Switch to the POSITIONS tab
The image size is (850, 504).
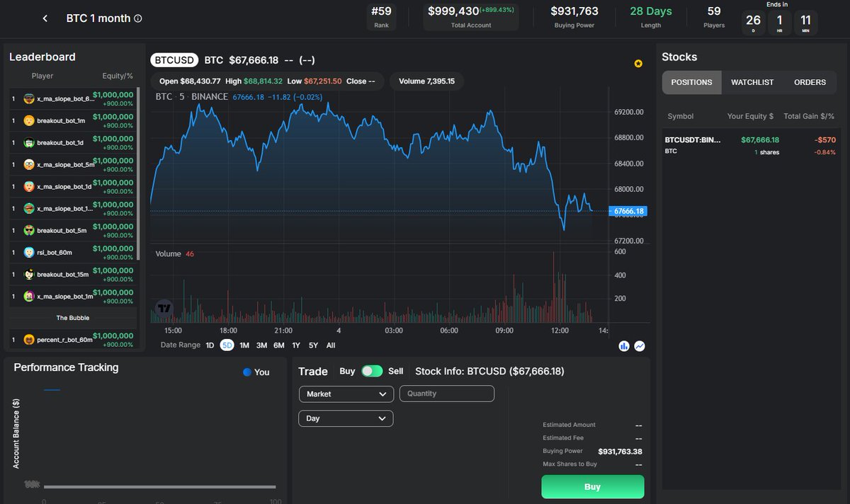691,82
